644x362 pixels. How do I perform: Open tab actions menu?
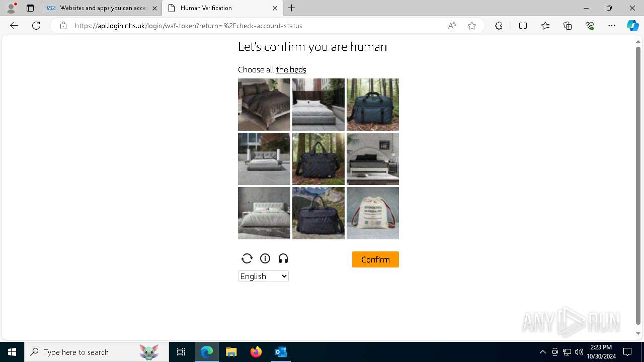pos(30,8)
